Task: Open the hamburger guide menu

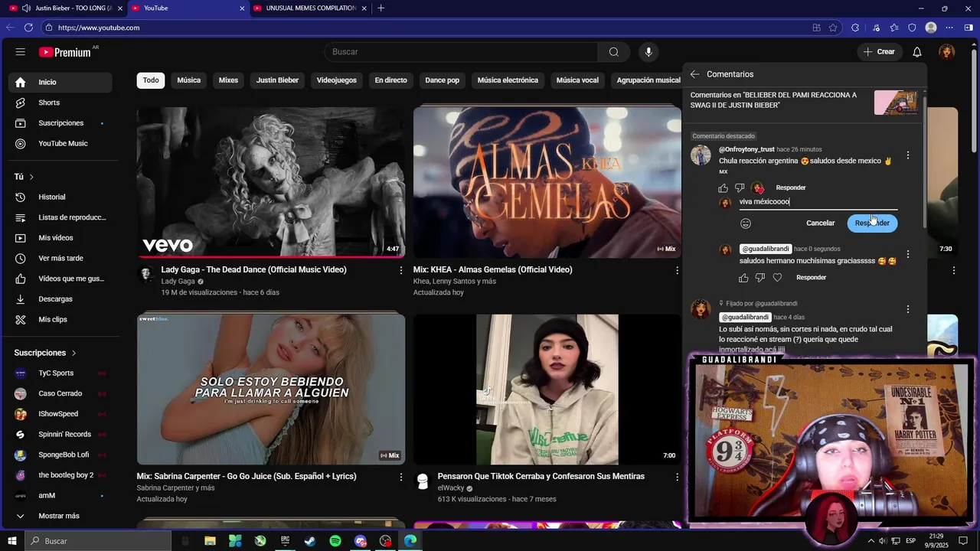Action: 21,52
